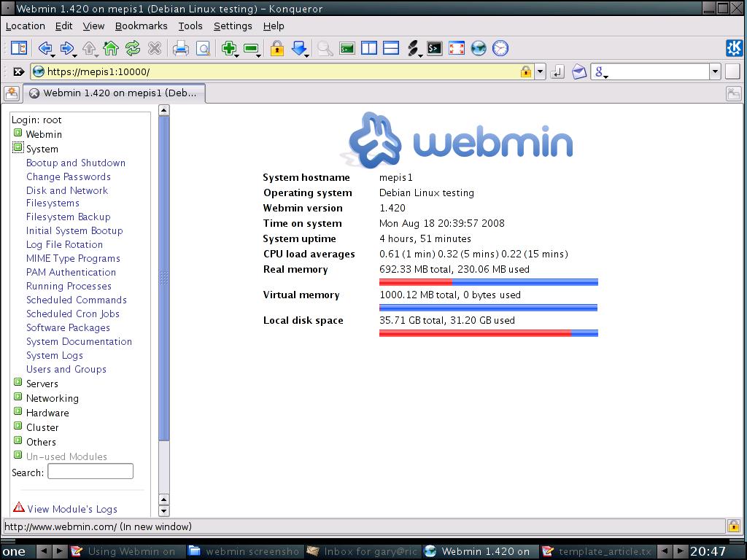Click the KDE gear logo icon
Viewport: 747px width, 560px height.
coord(734,48)
